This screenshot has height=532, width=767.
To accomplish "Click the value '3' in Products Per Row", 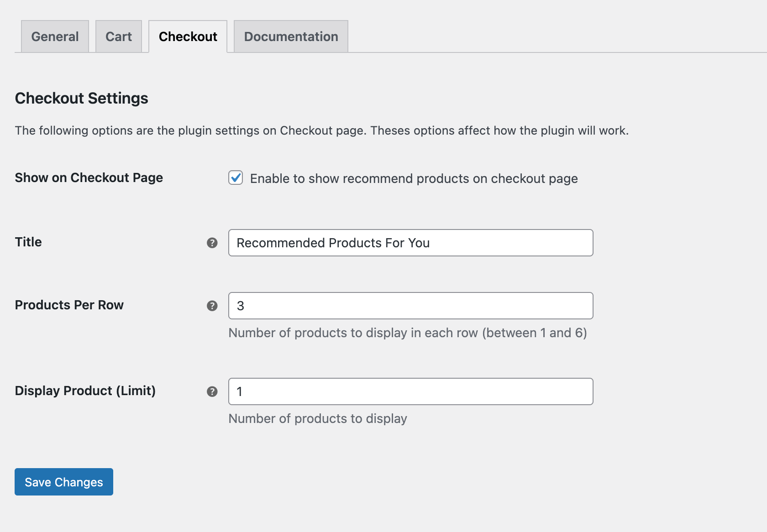I will 241,306.
